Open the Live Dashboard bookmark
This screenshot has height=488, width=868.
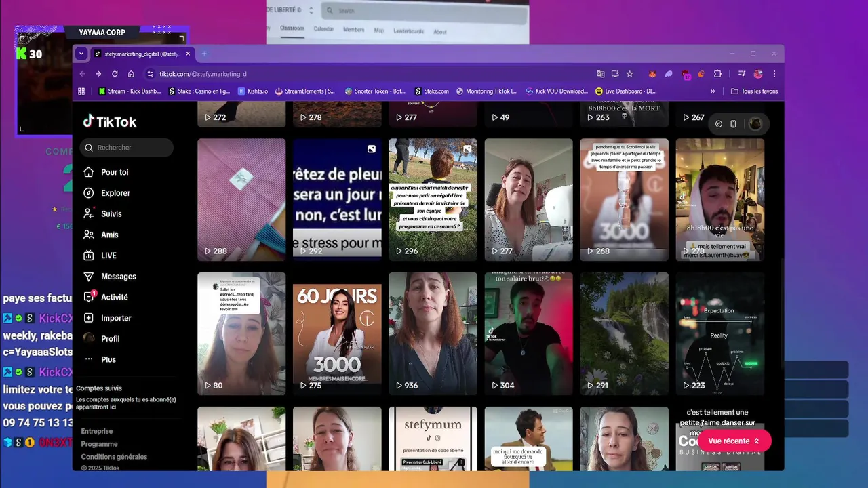pyautogui.click(x=626, y=91)
